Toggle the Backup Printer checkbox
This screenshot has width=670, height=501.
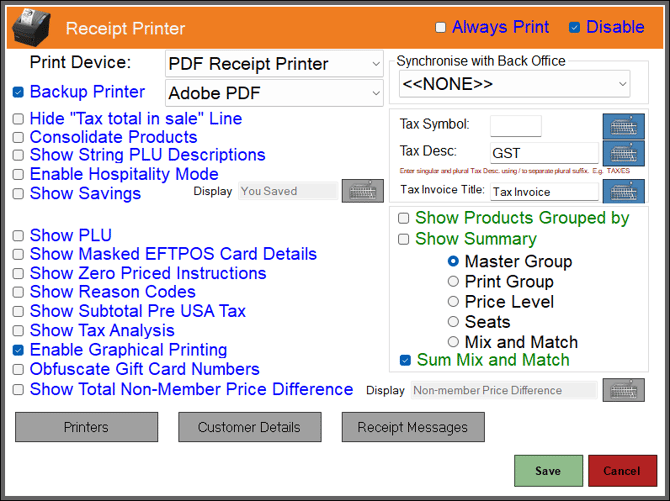[18, 92]
